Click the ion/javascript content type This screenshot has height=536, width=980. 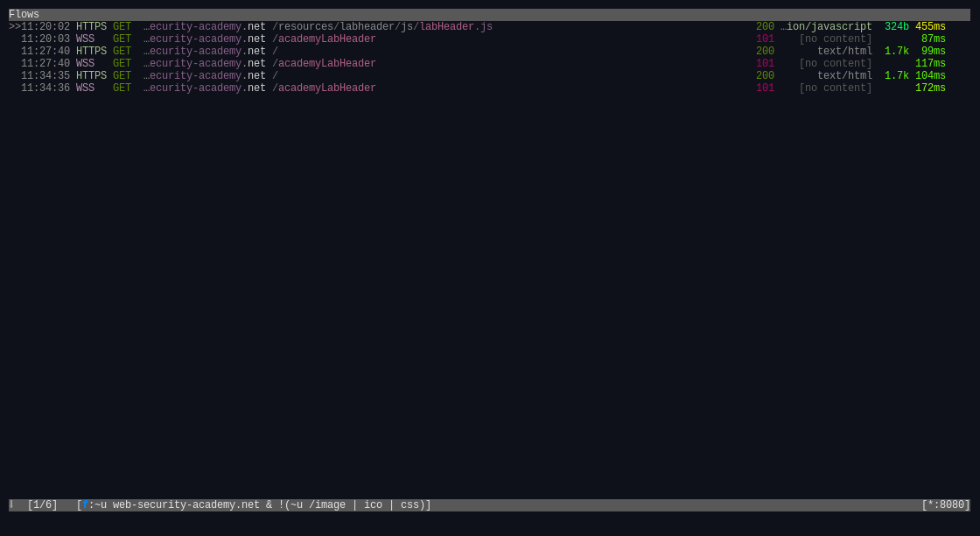826,27
